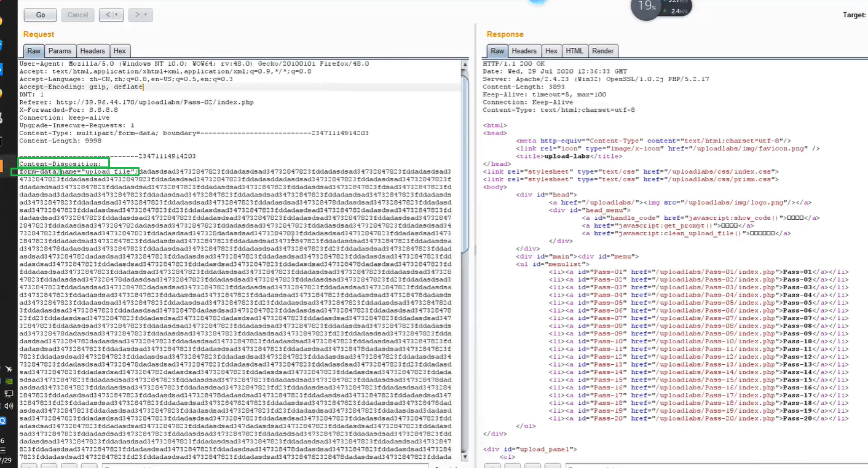Open the Response HTML tab
This screenshot has height=468, width=868.
(575, 51)
